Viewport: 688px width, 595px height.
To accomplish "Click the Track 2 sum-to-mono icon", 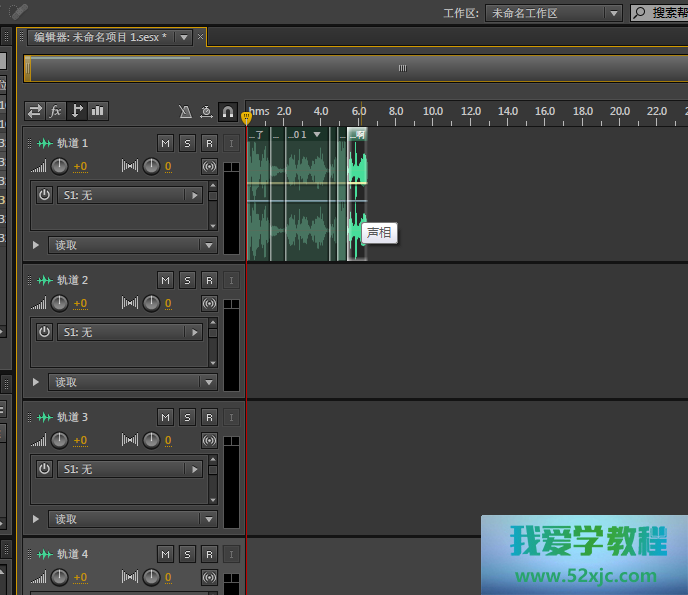I will point(209,303).
